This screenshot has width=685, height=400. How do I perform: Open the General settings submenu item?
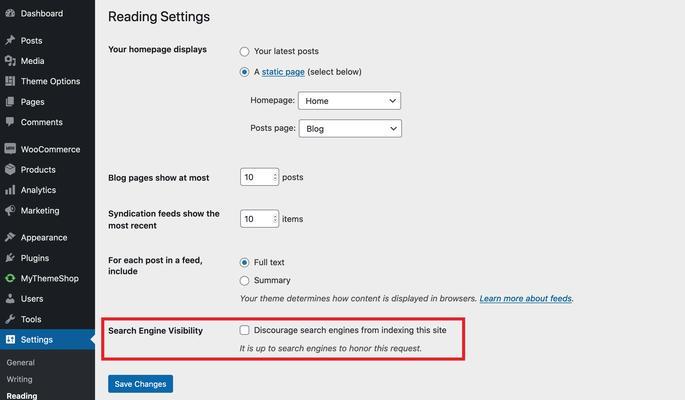click(21, 362)
